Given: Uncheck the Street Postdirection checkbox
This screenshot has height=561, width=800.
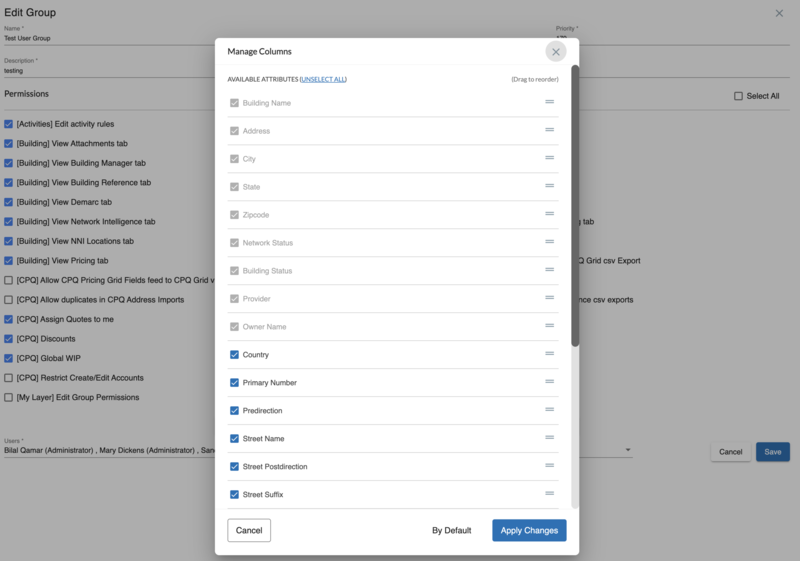Looking at the screenshot, I should pyautogui.click(x=234, y=467).
